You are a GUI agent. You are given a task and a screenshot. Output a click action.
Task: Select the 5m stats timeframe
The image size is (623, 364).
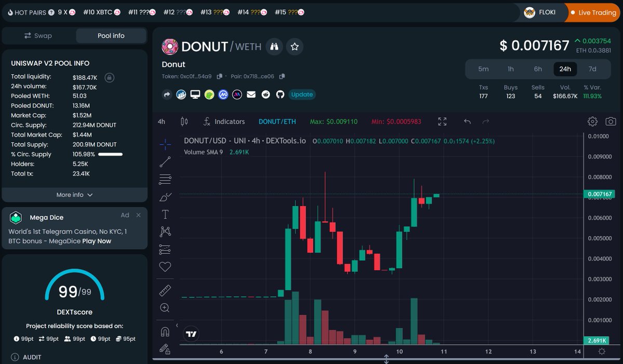483,69
